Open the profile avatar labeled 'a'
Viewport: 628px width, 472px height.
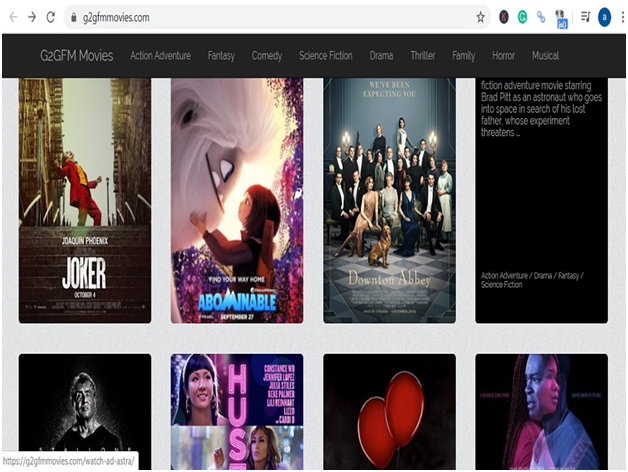click(x=604, y=17)
